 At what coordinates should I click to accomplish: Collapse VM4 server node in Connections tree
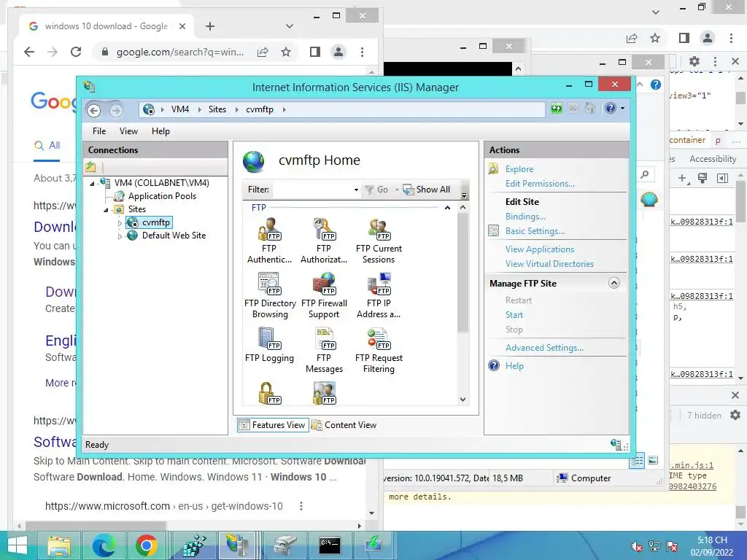93,183
